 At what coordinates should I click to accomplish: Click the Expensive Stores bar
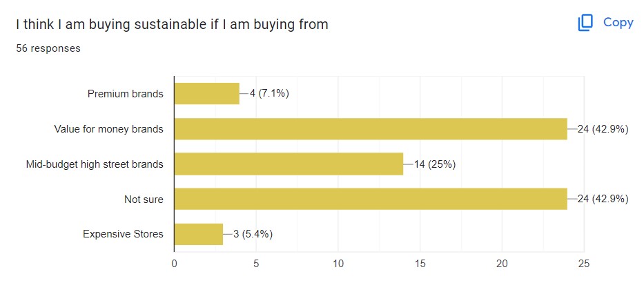click(198, 234)
